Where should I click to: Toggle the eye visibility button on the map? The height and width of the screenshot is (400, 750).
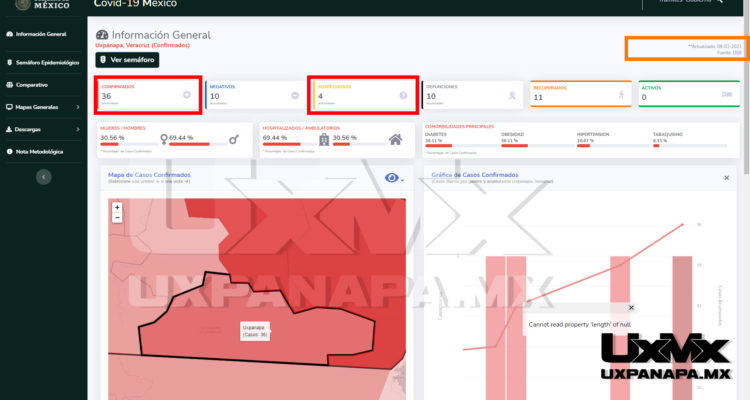(x=391, y=178)
